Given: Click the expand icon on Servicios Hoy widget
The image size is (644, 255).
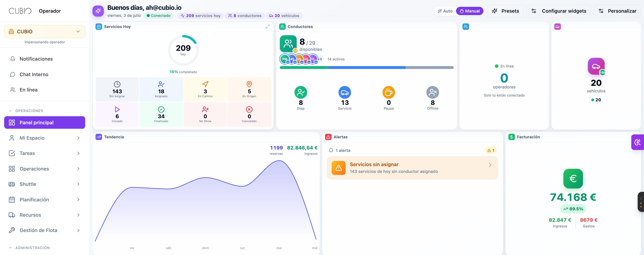Looking at the screenshot, I should [x=267, y=26].
